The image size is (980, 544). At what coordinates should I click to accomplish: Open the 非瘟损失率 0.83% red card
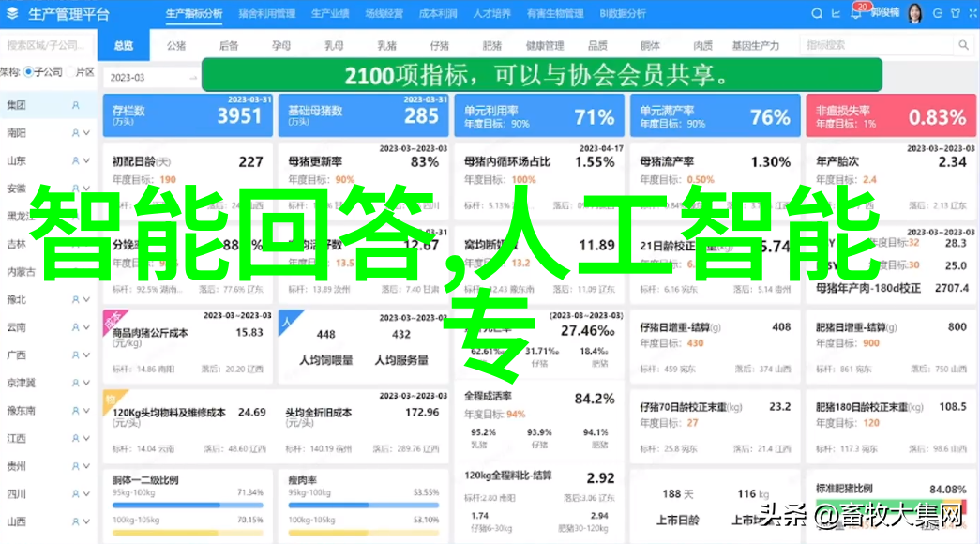pyautogui.click(x=891, y=115)
